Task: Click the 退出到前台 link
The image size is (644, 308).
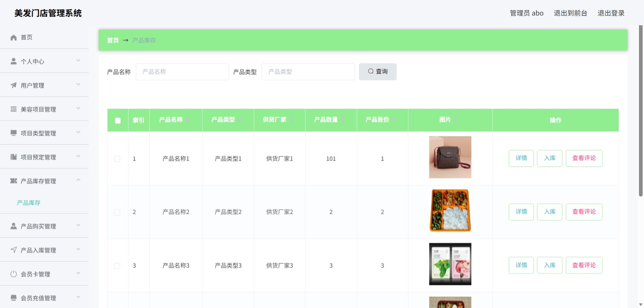Action: (570, 13)
